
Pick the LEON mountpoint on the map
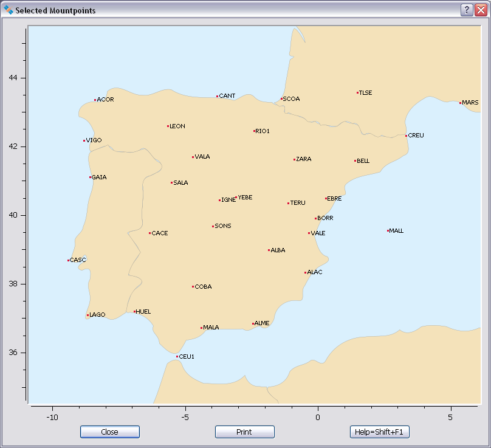[168, 126]
